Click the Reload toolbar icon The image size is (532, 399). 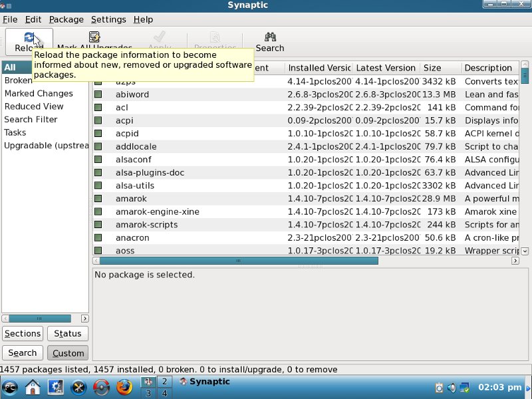pyautogui.click(x=29, y=37)
